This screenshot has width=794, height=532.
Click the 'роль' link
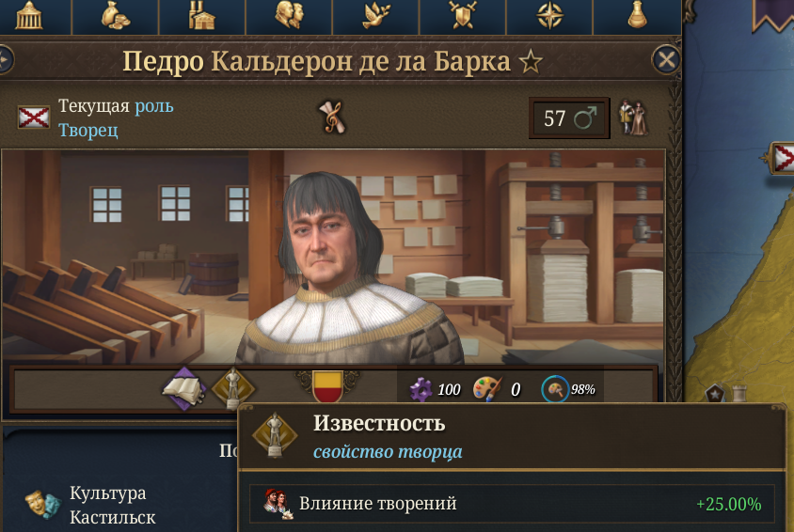pyautogui.click(x=154, y=106)
